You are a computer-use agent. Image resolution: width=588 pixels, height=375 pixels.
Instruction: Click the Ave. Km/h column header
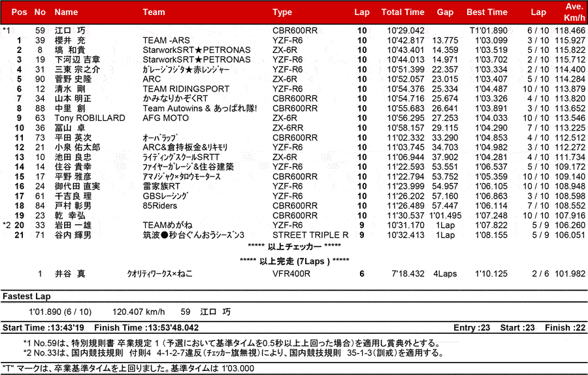[574, 12]
